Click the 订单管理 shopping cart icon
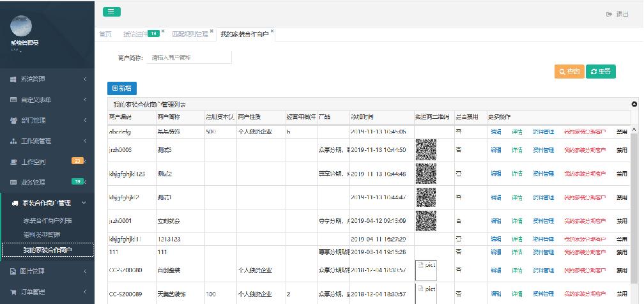 (13, 292)
